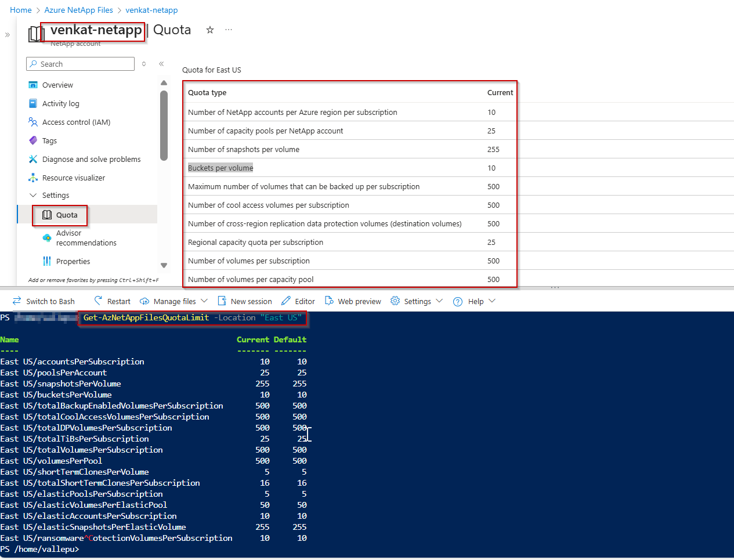This screenshot has width=734, height=560.
Task: Start a New session
Action: [x=244, y=301]
